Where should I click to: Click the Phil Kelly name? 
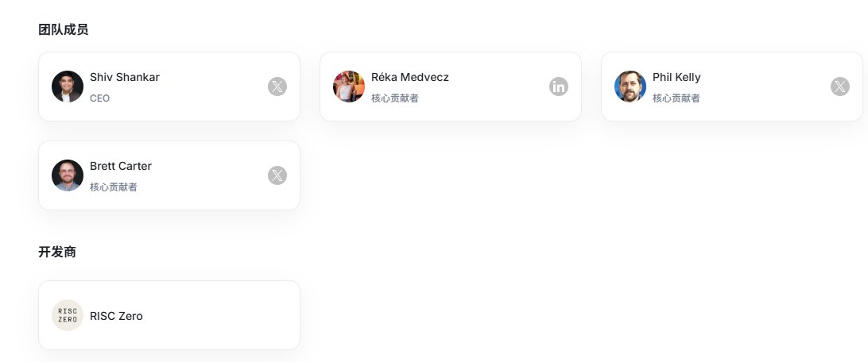(676, 77)
